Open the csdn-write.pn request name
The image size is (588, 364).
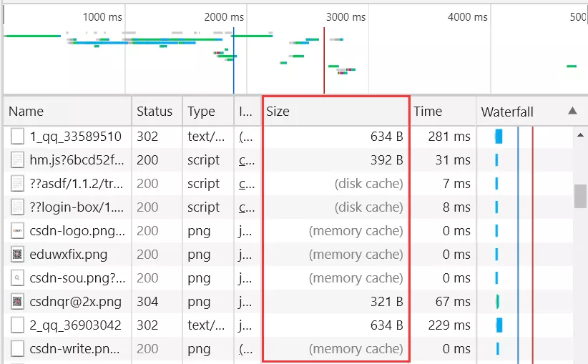74,349
